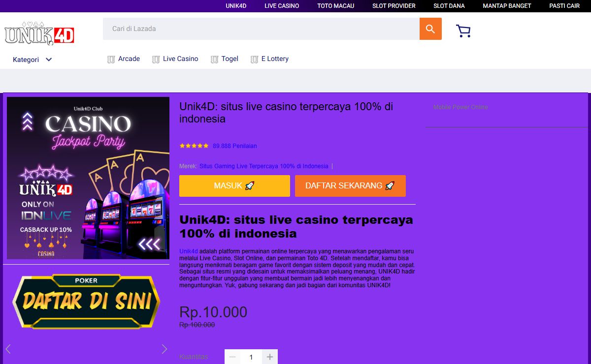Image resolution: width=591 pixels, height=364 pixels.
Task: Click the crossed-out Rp.100.000 price
Action: point(197,325)
